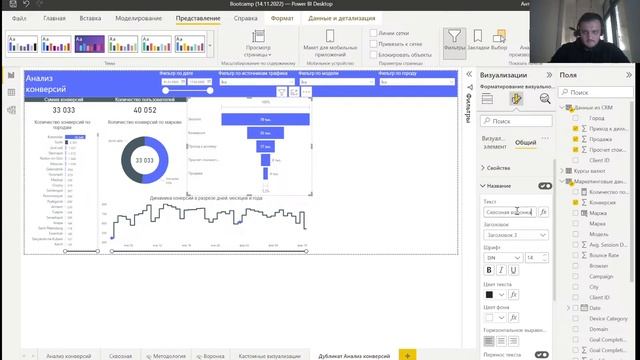Check the Bounce Rate field checkbox
Image resolution: width=640 pixels, height=360 pixels.
575,255
